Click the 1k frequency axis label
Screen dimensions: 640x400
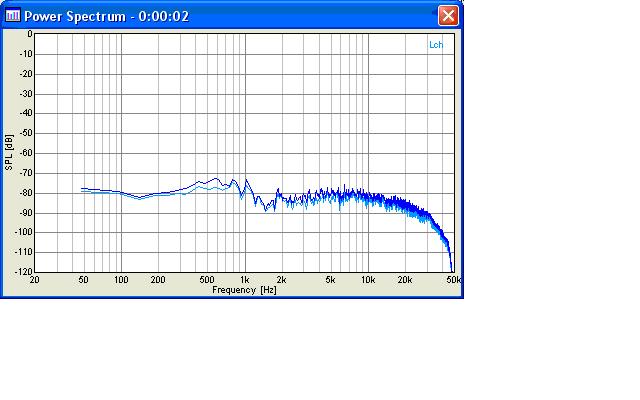coord(244,280)
